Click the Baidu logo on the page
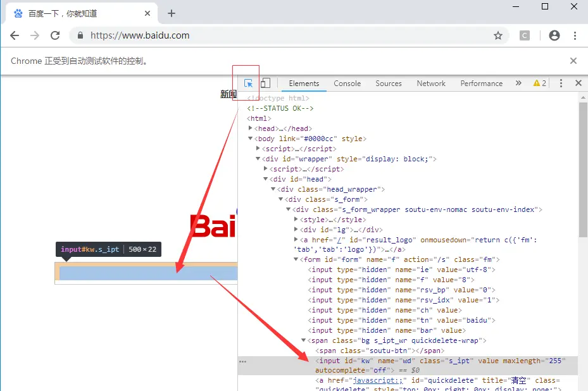The image size is (588, 391). (213, 225)
